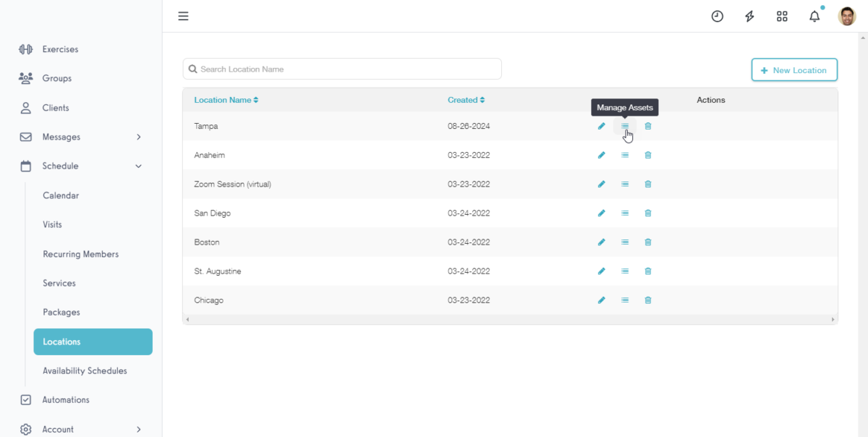The image size is (868, 437).
Task: Click inside the Search Location Name field
Action: click(342, 69)
